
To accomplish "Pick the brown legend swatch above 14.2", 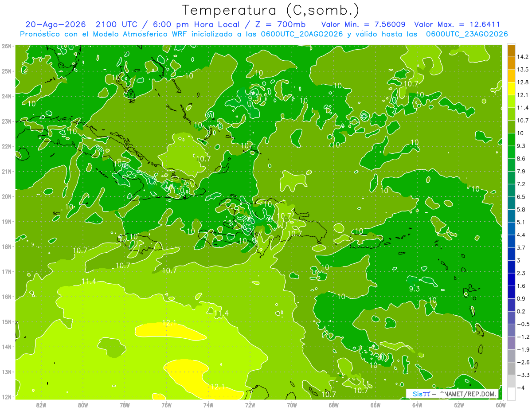I will [511, 51].
